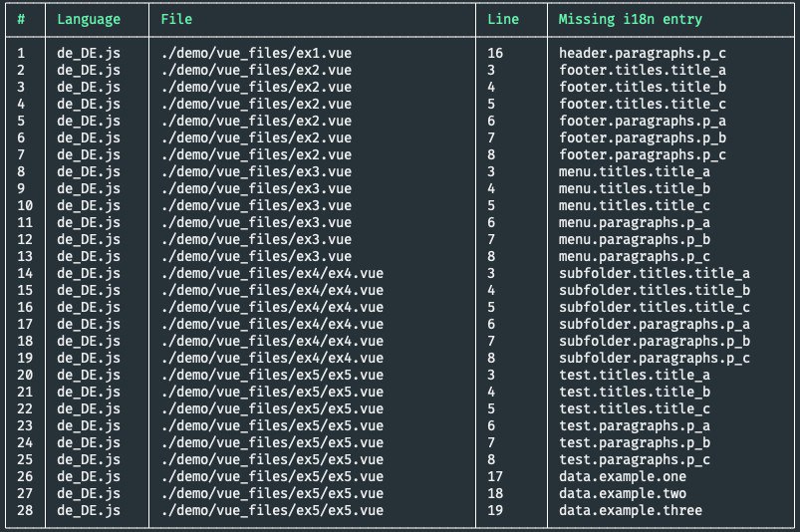Select the 'subfolder.titles.title_c' entry
Image resolution: width=800 pixels, height=532 pixels.
point(655,307)
